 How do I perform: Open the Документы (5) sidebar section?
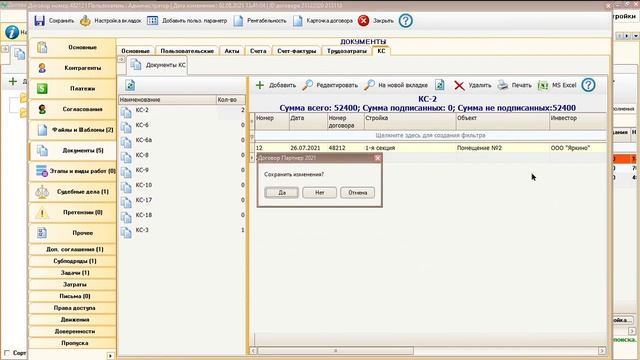(73, 150)
